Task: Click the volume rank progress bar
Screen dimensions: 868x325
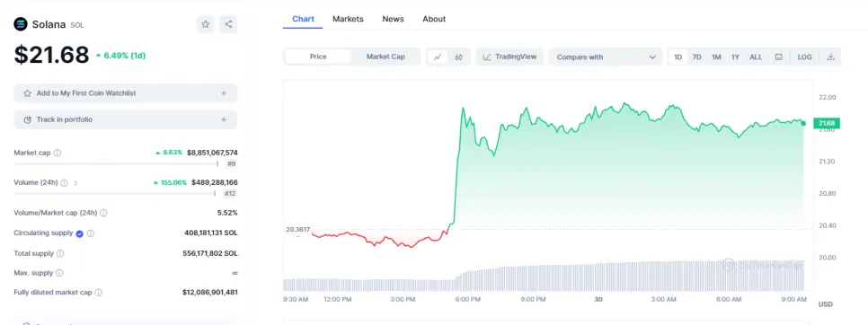Action: click(115, 193)
